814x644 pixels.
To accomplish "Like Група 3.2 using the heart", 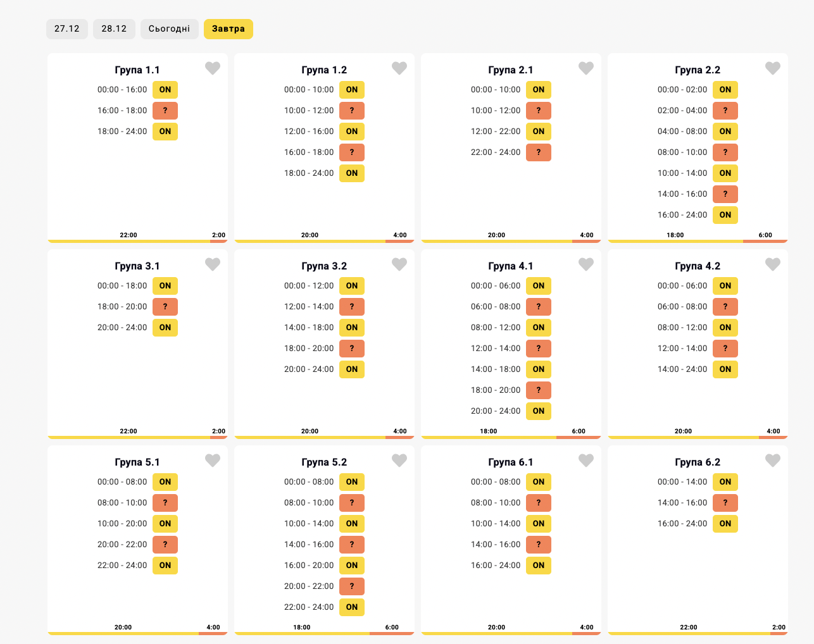I will coord(399,264).
